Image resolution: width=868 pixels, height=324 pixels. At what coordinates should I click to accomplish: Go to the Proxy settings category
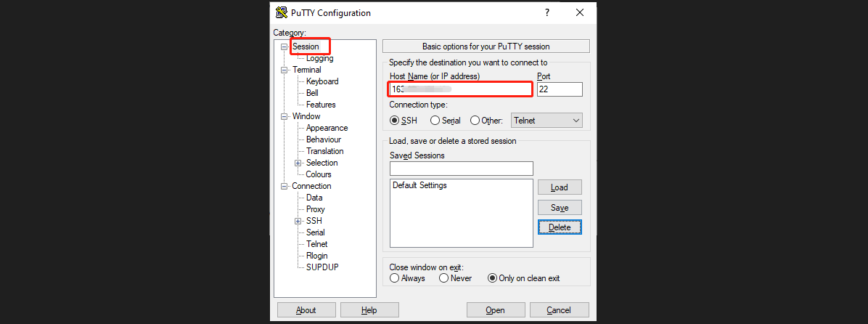[x=316, y=209]
